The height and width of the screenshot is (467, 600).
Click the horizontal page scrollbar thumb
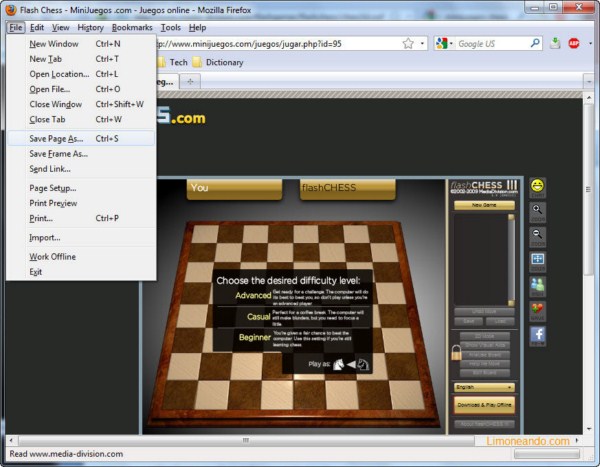(x=246, y=440)
